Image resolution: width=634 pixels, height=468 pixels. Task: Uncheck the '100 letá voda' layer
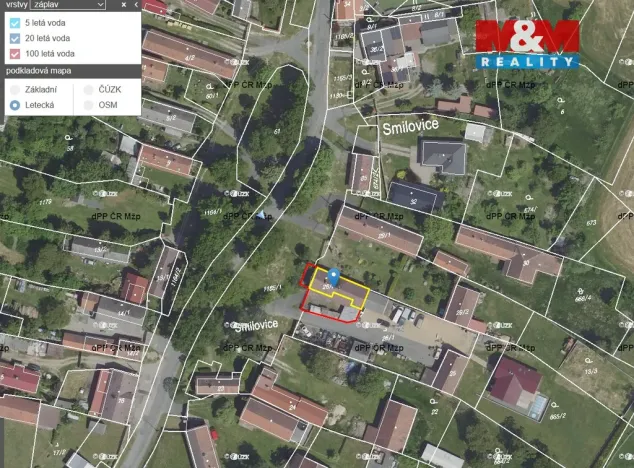click(x=15, y=54)
